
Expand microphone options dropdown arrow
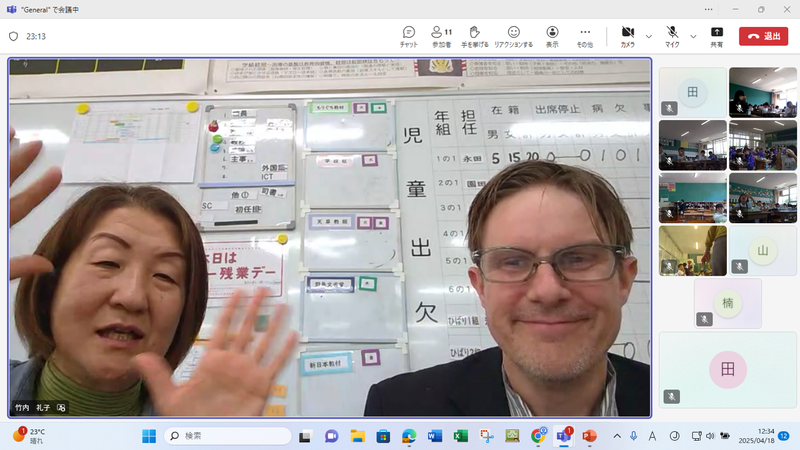click(693, 36)
